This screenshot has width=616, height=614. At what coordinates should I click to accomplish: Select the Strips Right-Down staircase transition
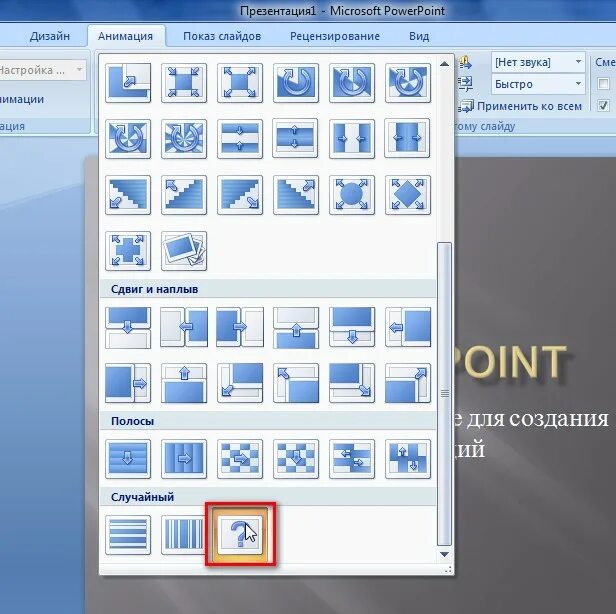[240, 195]
